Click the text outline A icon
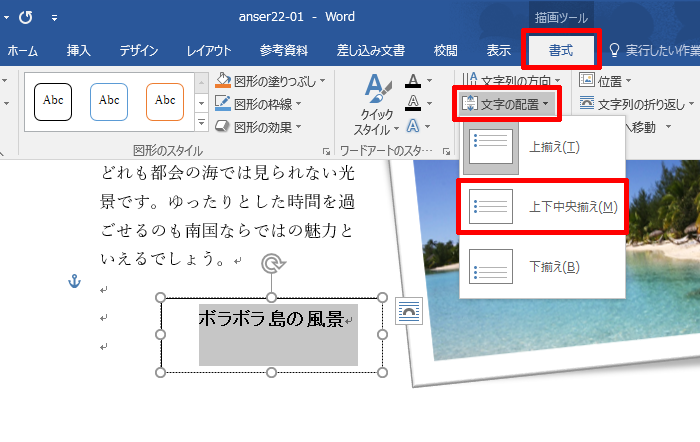This screenshot has height=442, width=700. pos(413,103)
